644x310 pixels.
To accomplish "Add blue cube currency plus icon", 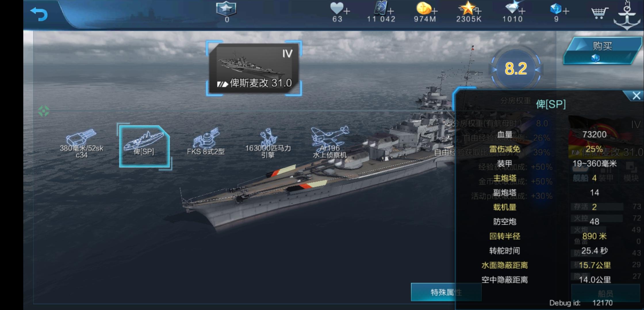I will tap(566, 11).
